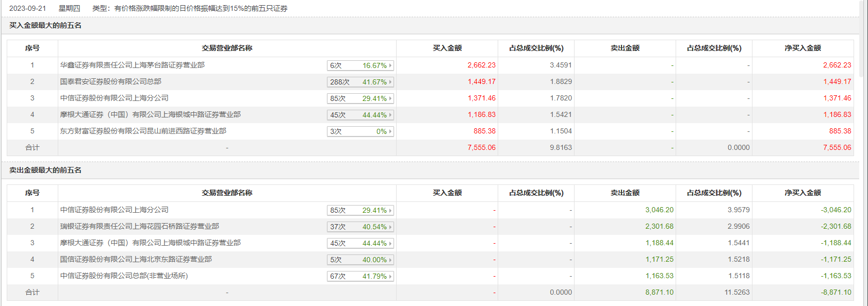Click the 2023-09-21 date label

[27, 9]
